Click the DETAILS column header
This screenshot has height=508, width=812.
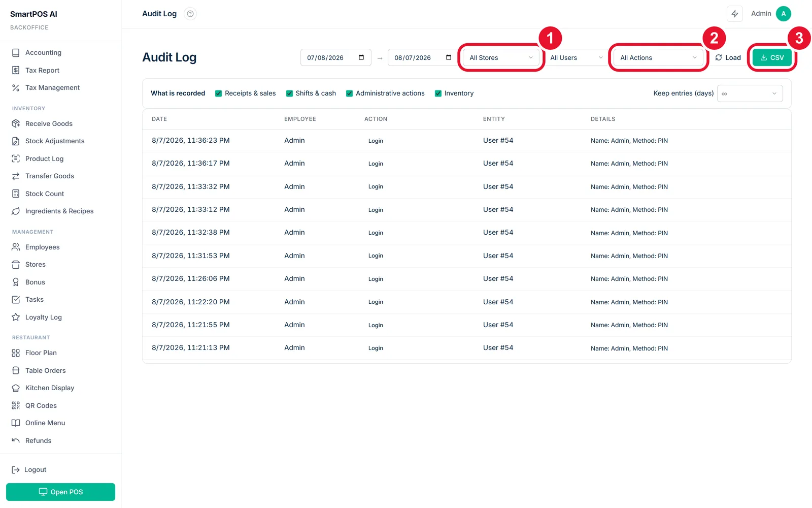[x=603, y=119]
